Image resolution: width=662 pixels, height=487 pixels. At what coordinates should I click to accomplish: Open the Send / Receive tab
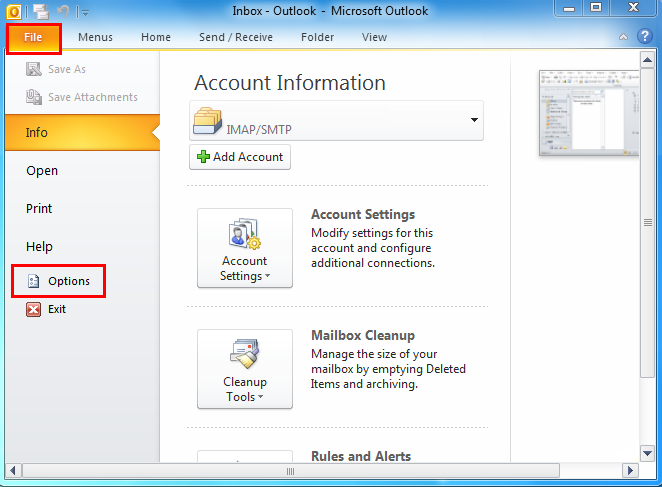click(x=236, y=37)
